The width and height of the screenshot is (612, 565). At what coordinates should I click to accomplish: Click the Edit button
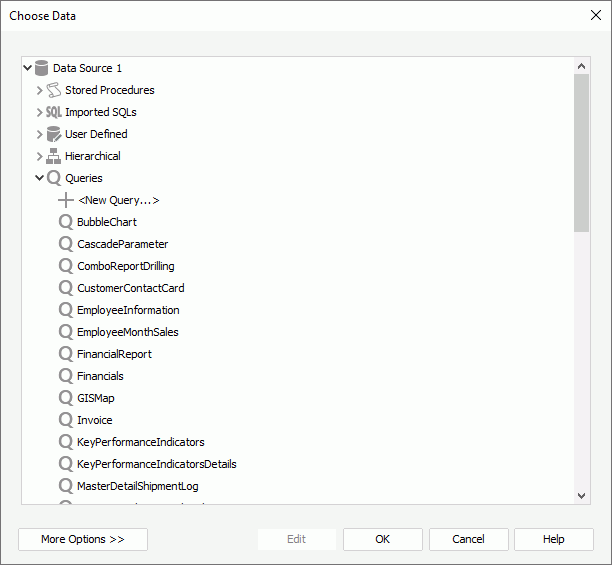[297, 539]
